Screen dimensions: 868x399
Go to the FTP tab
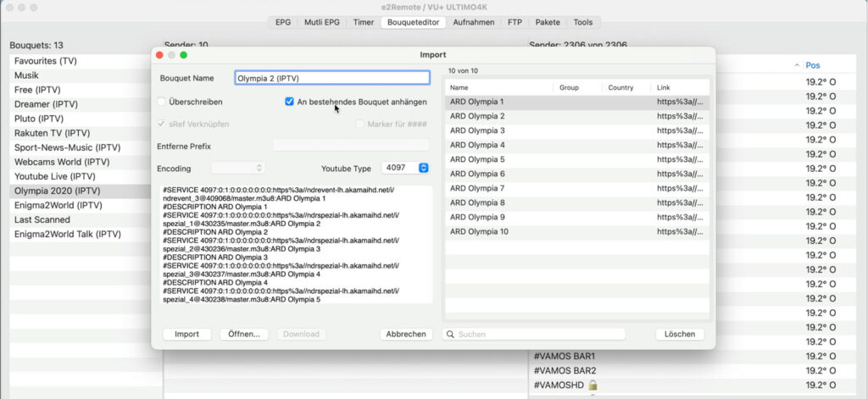[x=515, y=22]
